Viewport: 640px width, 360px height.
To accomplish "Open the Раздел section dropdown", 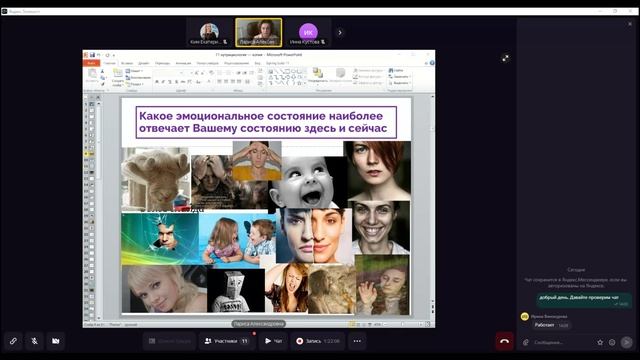I will 135,84.
